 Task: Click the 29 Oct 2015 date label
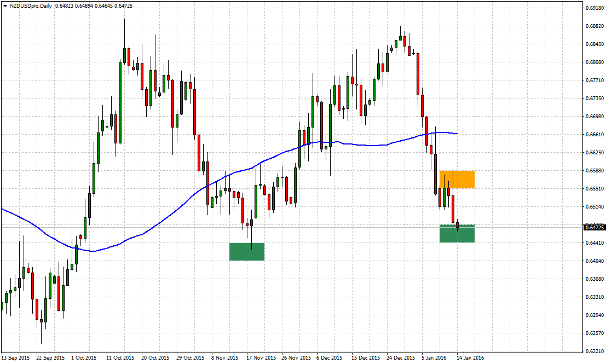(x=191, y=358)
